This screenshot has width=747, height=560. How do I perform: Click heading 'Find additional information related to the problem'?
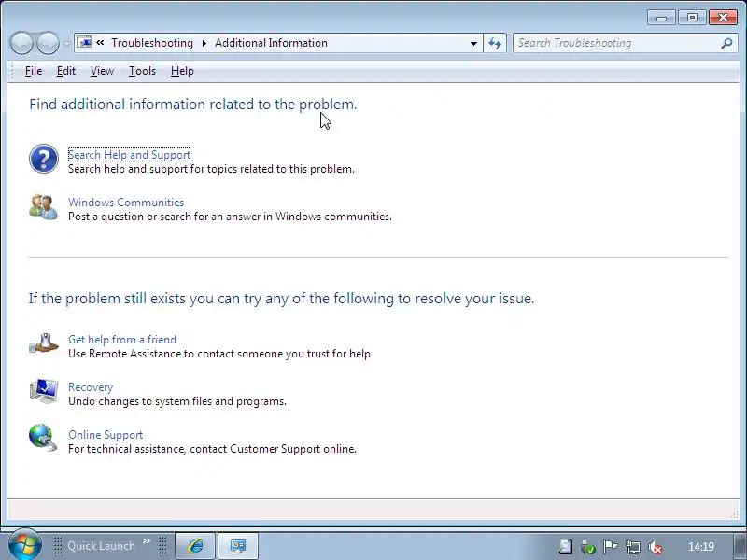click(x=193, y=105)
